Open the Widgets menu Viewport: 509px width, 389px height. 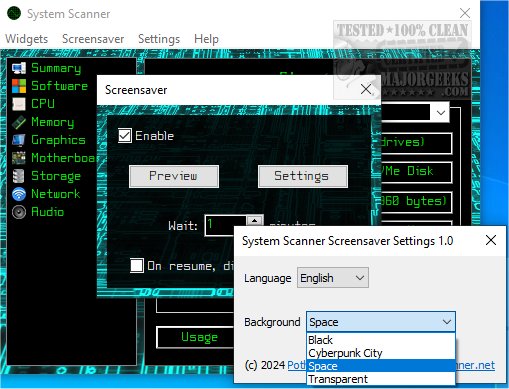(27, 39)
